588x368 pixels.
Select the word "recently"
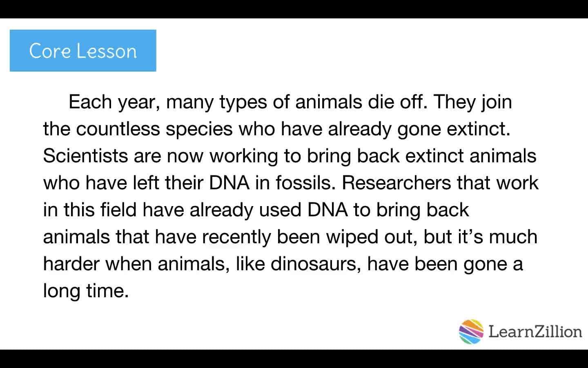236,237
